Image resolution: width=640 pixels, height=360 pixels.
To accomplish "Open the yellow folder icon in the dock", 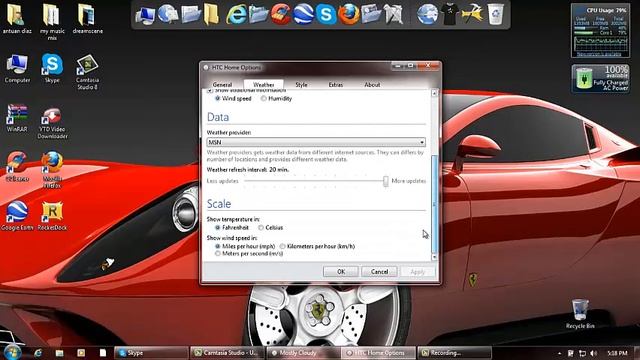I will [211, 14].
